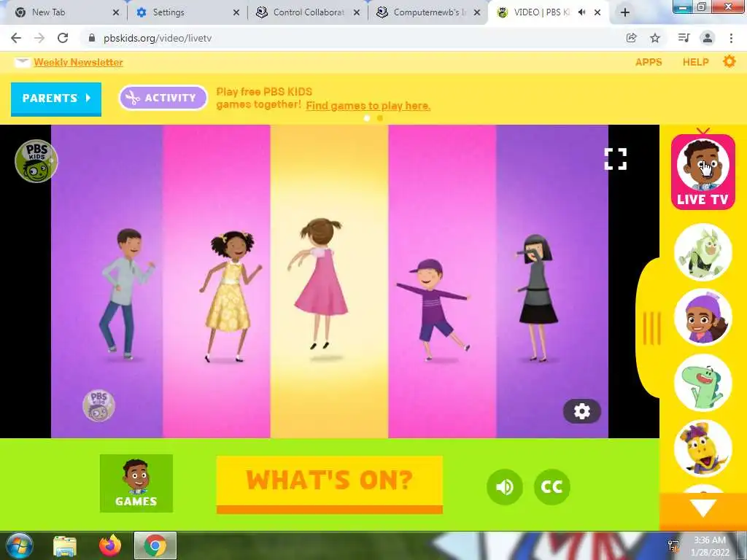Open the network tray icon
This screenshot has height=560, width=747.
pos(673,546)
